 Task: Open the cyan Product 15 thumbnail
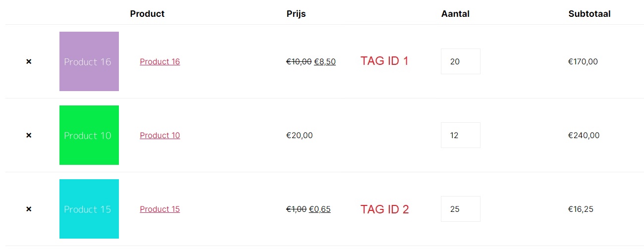(x=89, y=209)
